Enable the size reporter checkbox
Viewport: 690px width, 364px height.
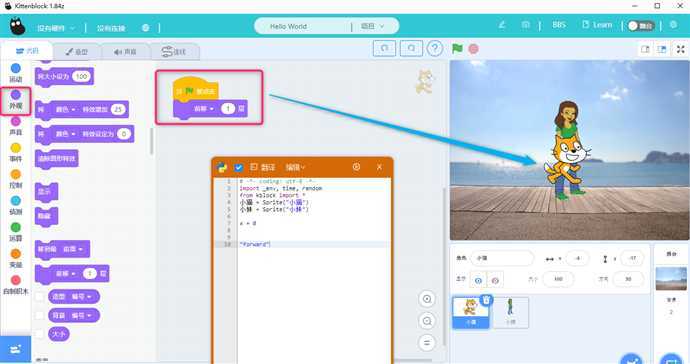pyautogui.click(x=40, y=334)
